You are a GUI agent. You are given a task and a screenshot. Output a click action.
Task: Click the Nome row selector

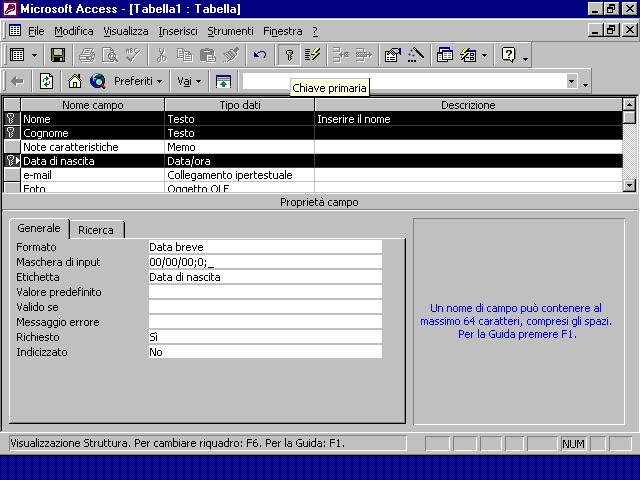tap(11, 119)
